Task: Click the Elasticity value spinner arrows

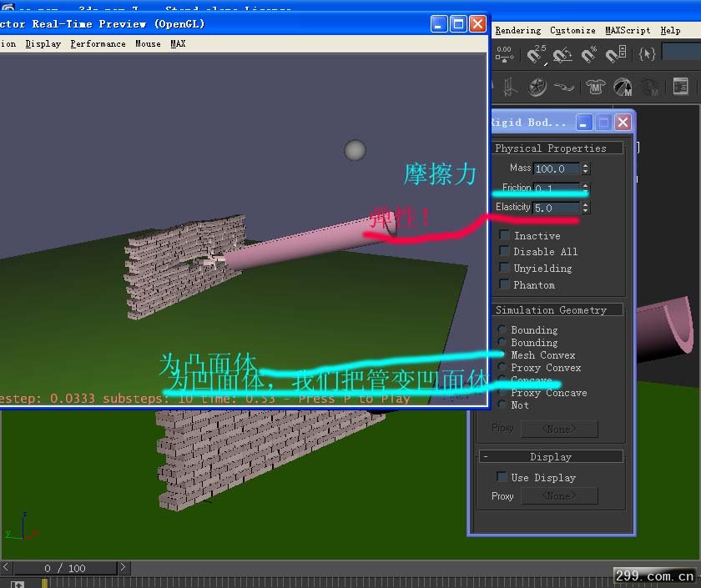Action: click(585, 208)
